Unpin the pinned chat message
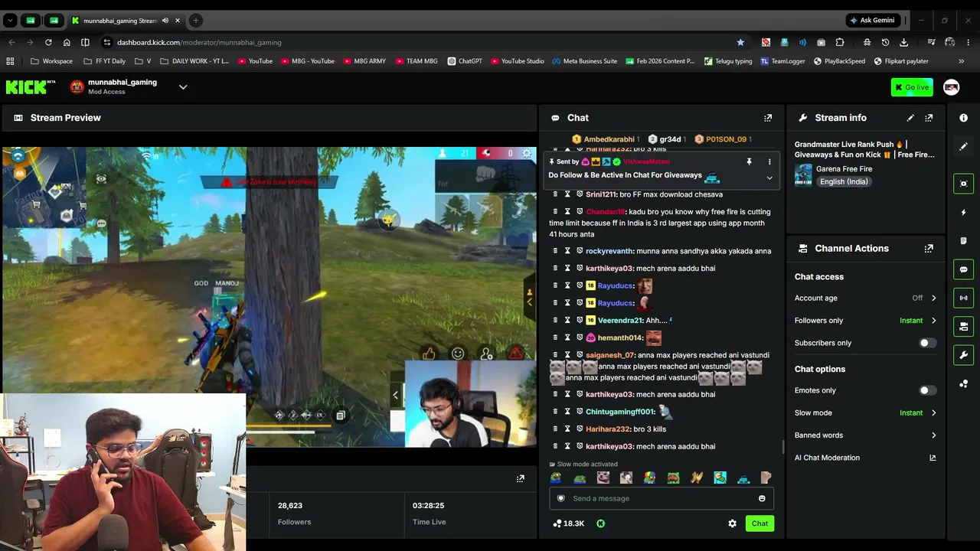980x551 pixels. click(x=749, y=162)
